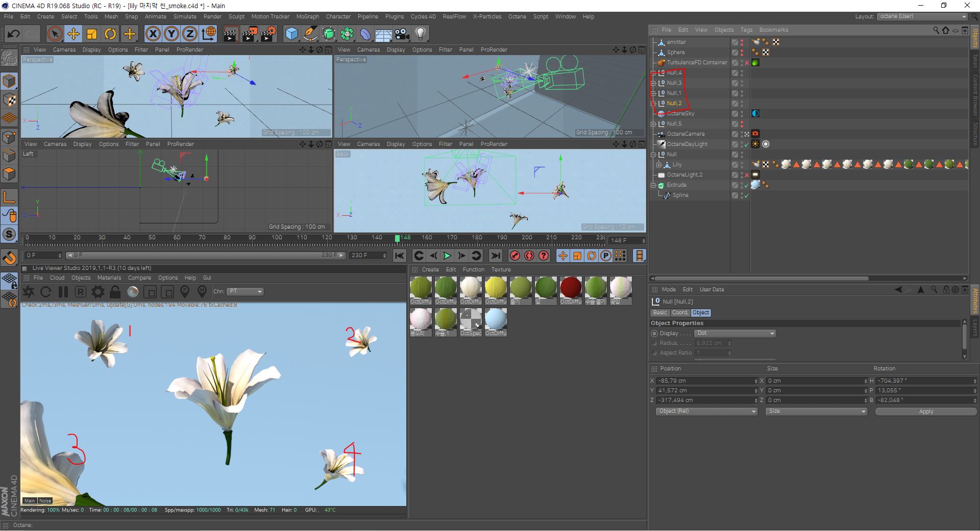Toggle visibility dots for emitter
Viewport: 980px width, 531px height.
click(742, 42)
